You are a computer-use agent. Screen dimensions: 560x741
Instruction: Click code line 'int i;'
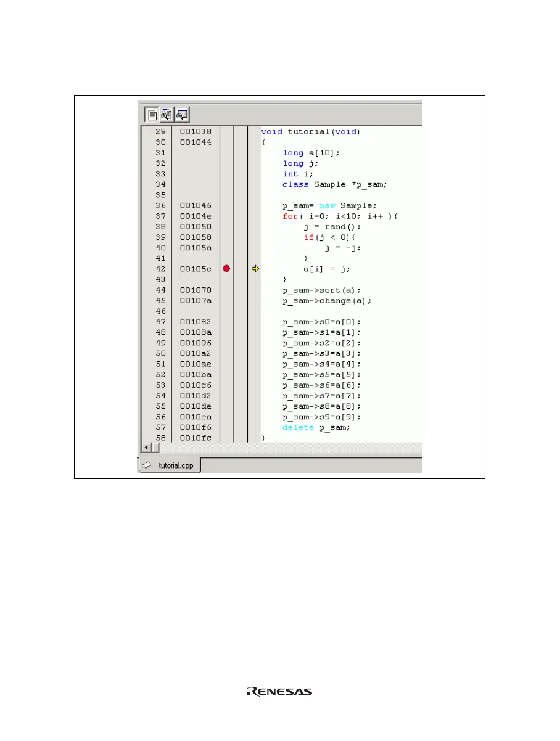click(x=298, y=174)
